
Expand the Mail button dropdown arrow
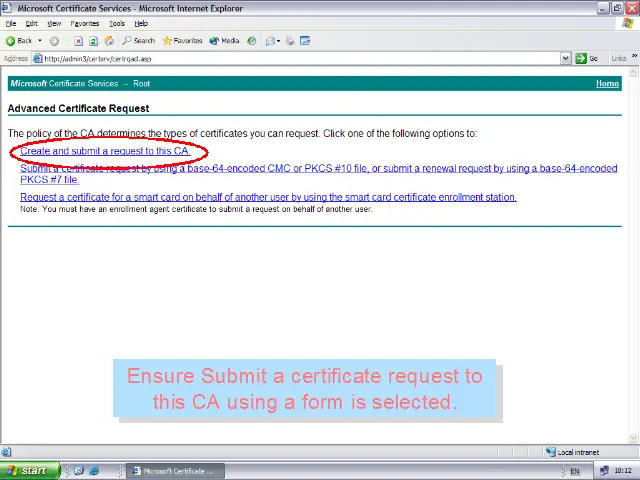(278, 41)
